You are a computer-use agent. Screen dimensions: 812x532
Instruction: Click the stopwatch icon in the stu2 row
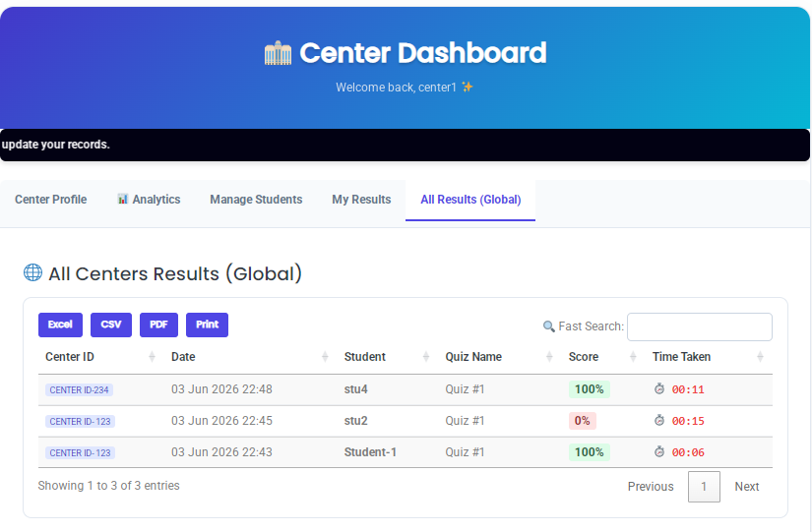click(658, 420)
